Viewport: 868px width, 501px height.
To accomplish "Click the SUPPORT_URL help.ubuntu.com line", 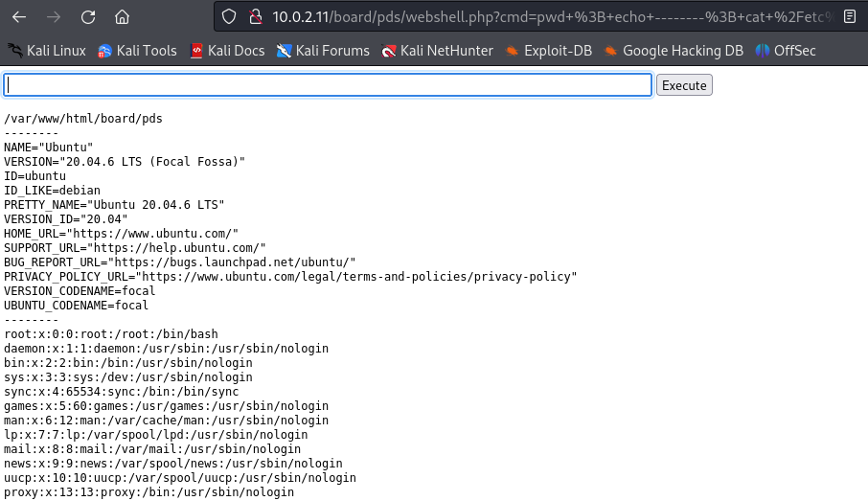I will [x=135, y=248].
